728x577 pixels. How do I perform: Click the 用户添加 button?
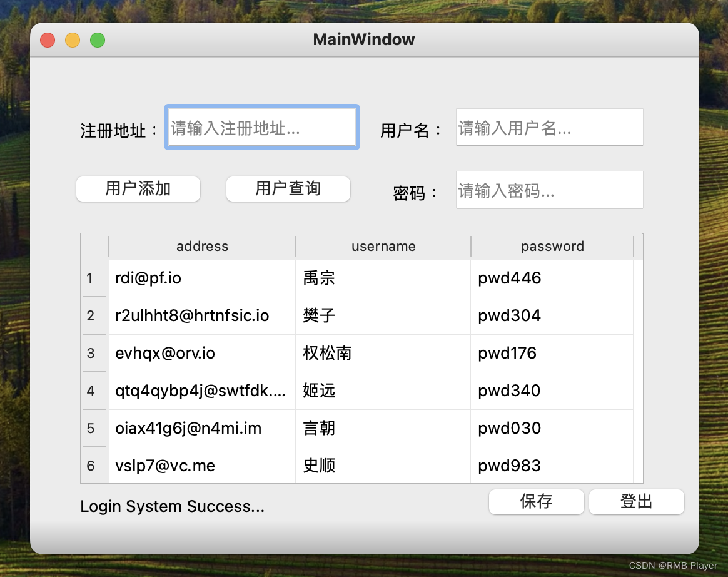click(x=138, y=188)
